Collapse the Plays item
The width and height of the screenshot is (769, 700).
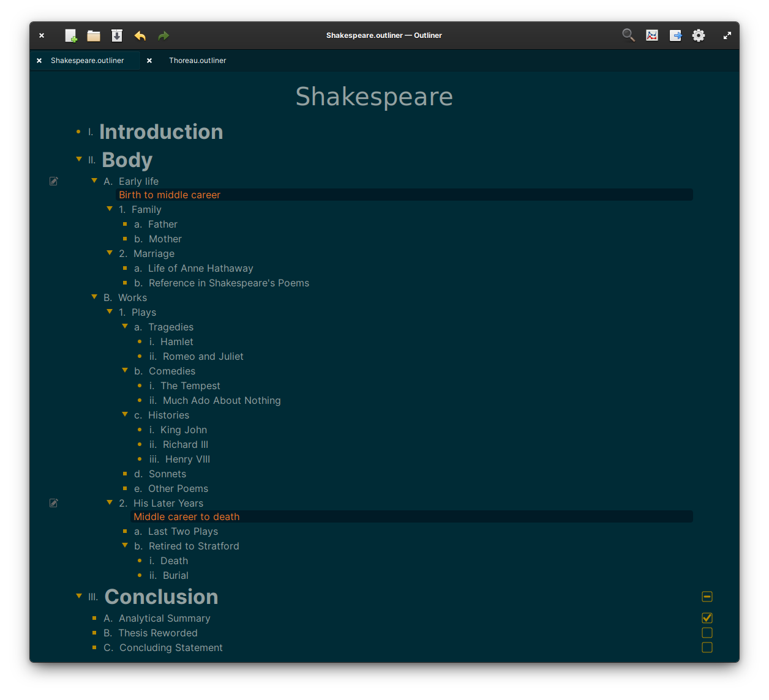click(x=110, y=311)
